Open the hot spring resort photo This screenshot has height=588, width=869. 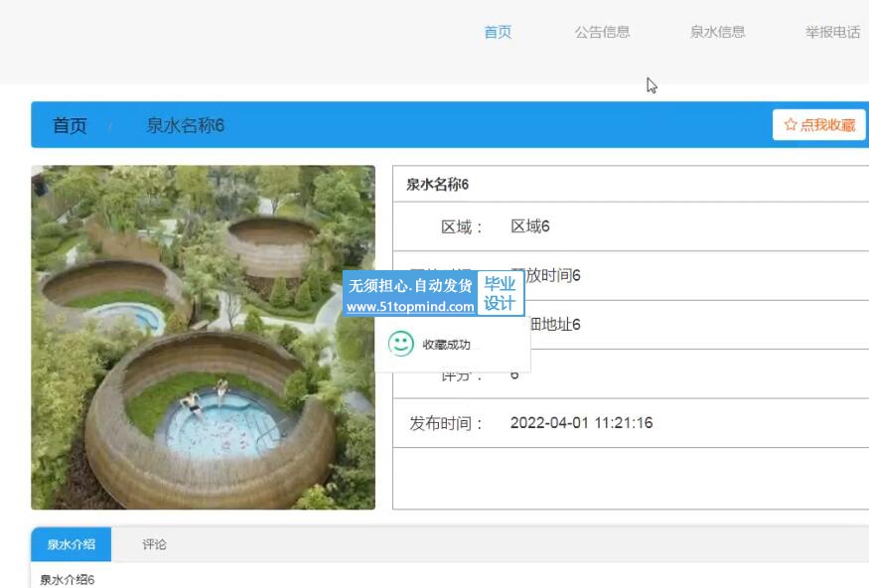(204, 337)
